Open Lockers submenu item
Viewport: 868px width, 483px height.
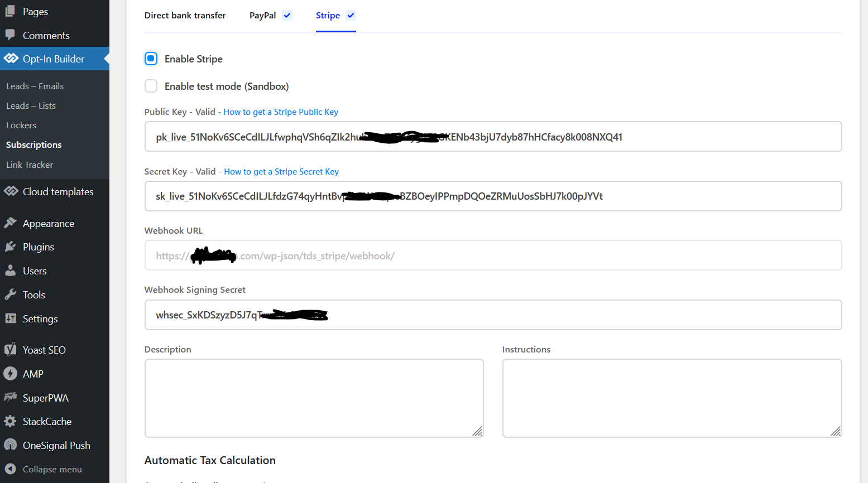click(21, 125)
